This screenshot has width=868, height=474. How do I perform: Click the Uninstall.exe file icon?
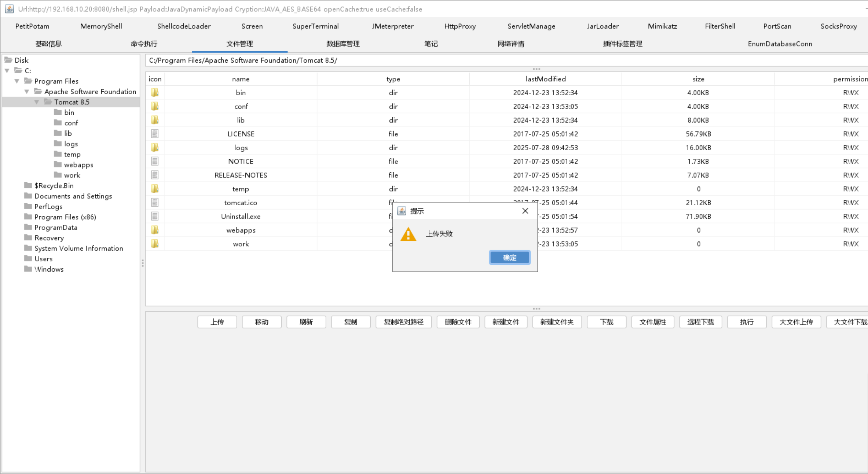[155, 216]
